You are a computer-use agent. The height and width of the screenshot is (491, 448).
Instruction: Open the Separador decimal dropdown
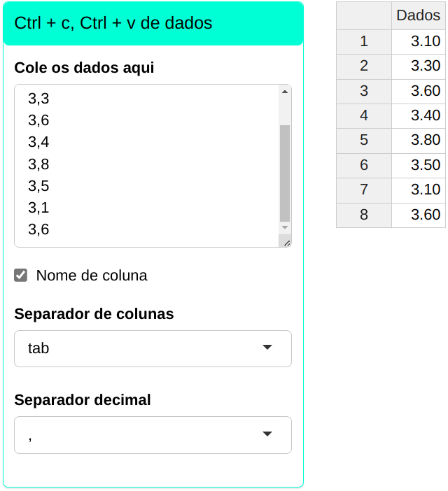153,435
